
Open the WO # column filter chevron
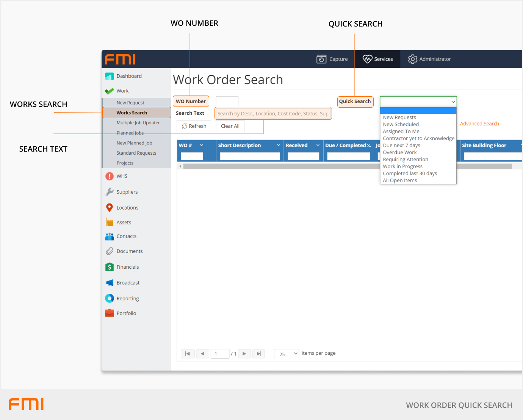202,146
